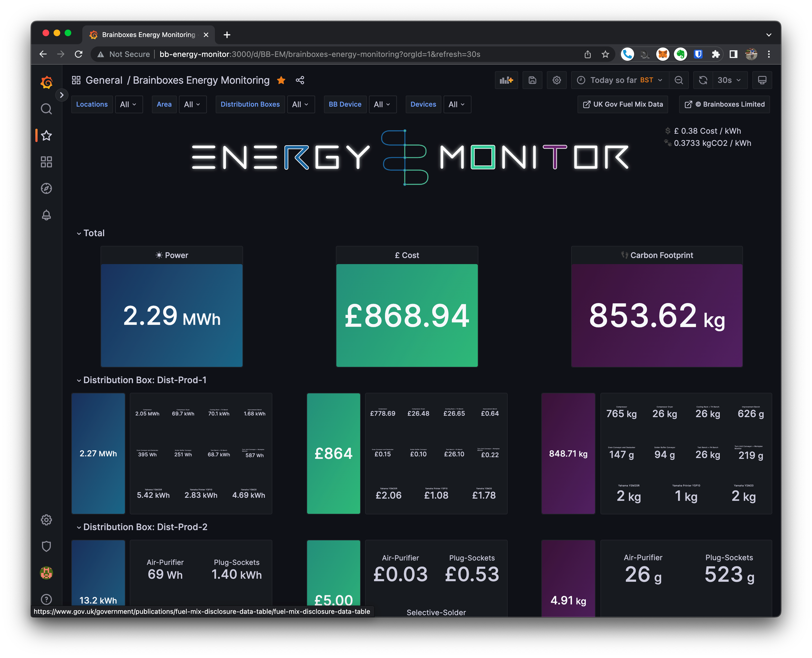Expand the sidebar with the arrow toggle
The height and width of the screenshot is (658, 812).
62,95
